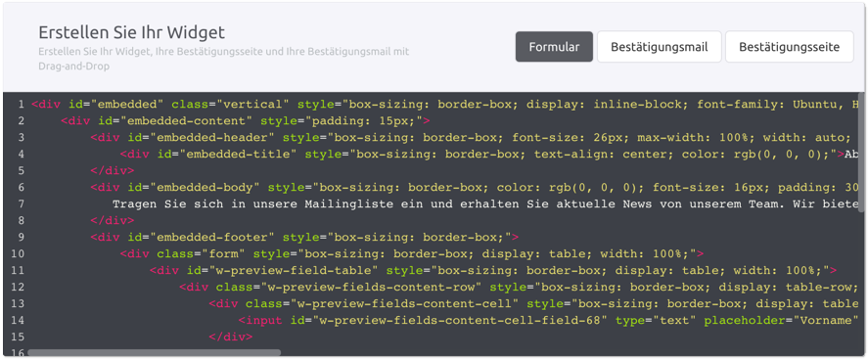Screen dimensions: 868x360
Task: Click the embedded-footer div code line
Action: coord(304,238)
